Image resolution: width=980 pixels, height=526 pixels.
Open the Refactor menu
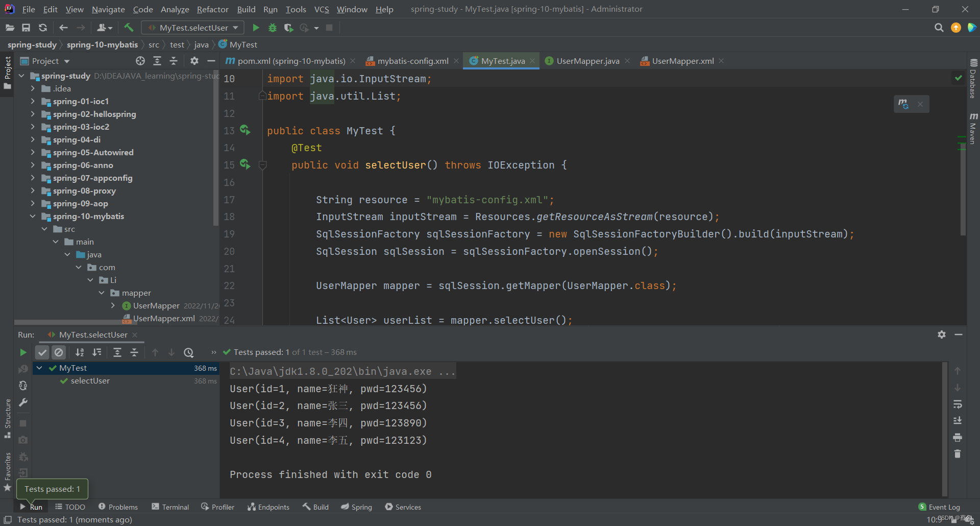pyautogui.click(x=212, y=9)
